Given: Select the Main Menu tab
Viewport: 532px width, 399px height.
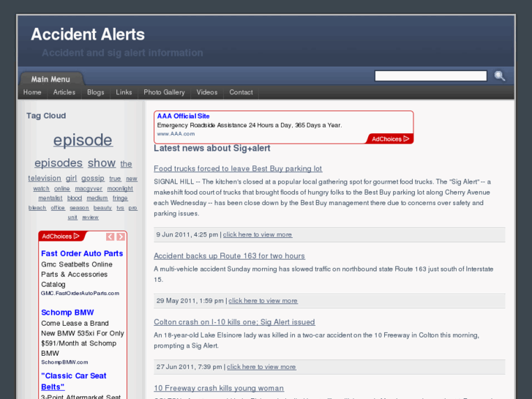Looking at the screenshot, I should [x=50, y=79].
